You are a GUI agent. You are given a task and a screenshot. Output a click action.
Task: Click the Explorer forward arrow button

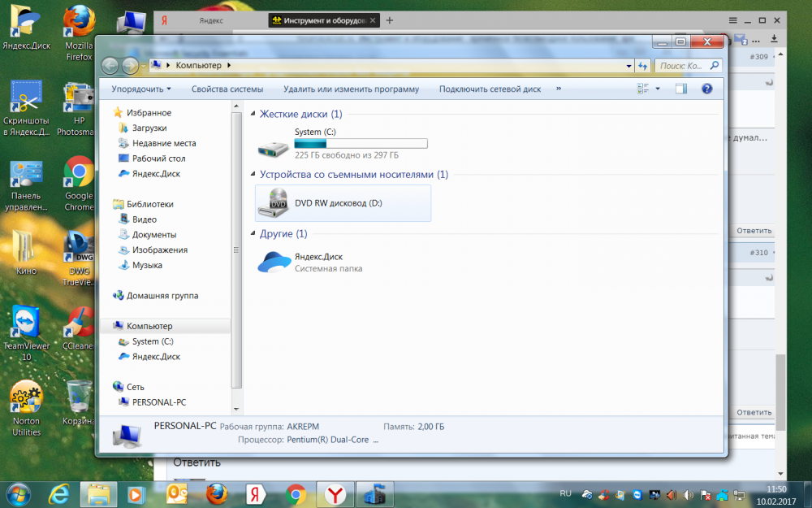(x=129, y=65)
